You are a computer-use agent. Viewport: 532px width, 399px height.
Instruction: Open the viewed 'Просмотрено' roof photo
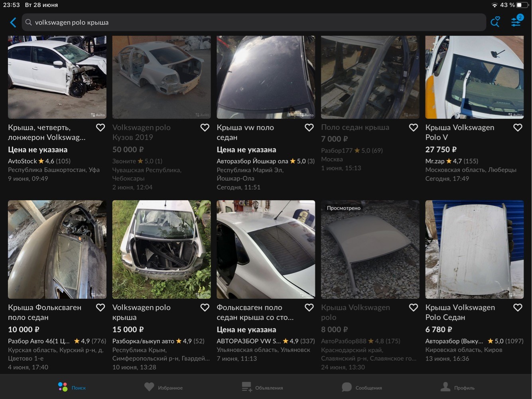coord(370,249)
